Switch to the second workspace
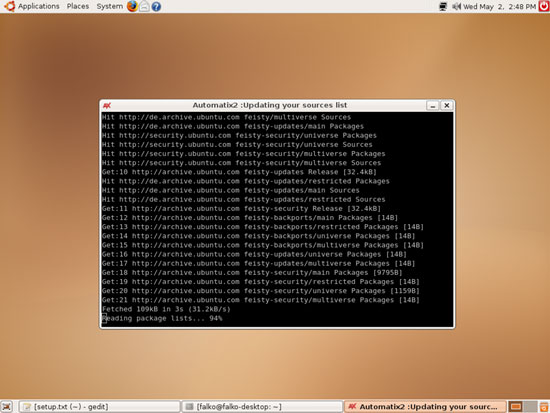550x413 pixels. (x=530, y=407)
